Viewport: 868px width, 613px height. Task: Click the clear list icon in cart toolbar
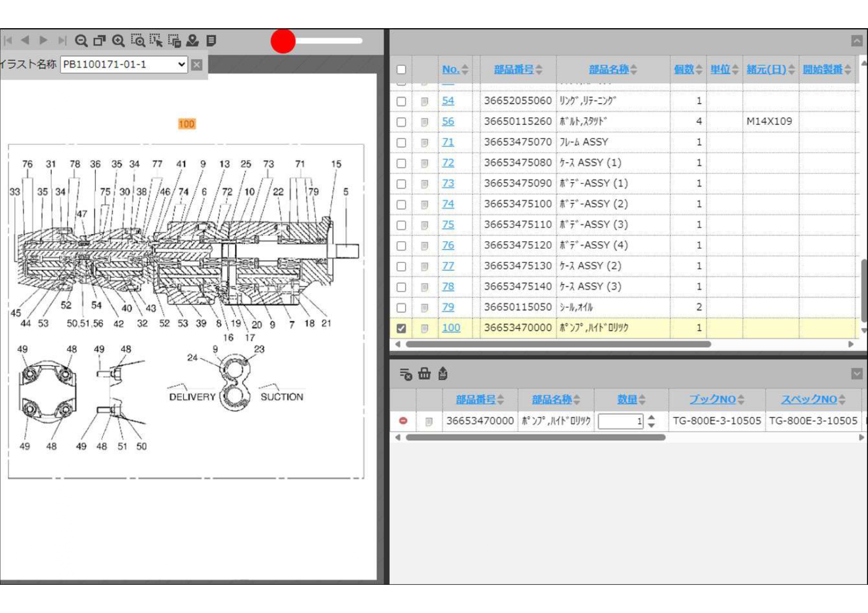point(406,374)
